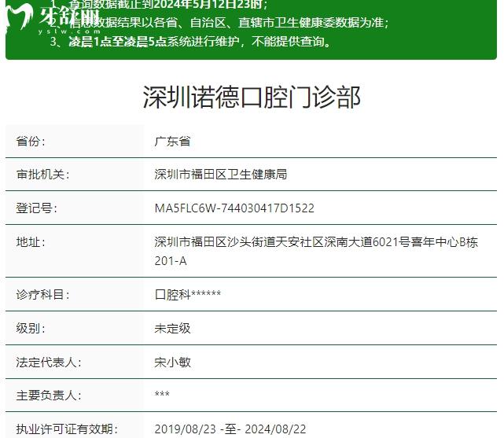This screenshot has height=438, width=504.
Task: Select registration number MA5FLC6W-744030417D1522
Action: (234, 208)
